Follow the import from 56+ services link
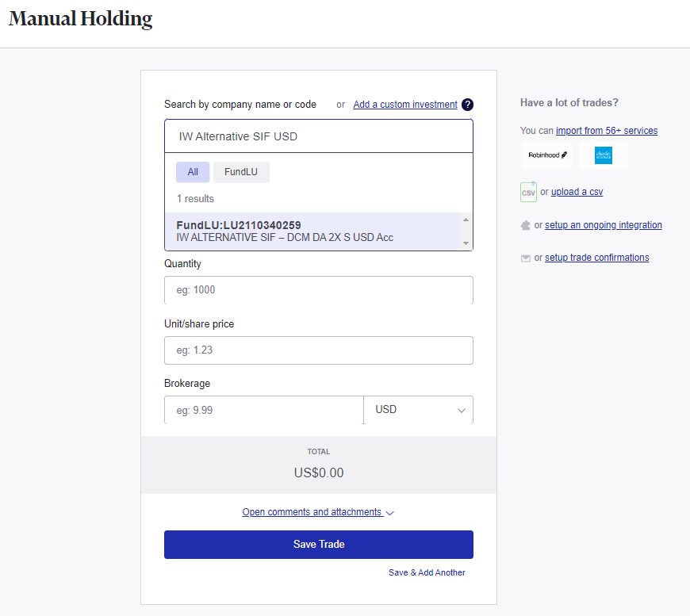This screenshot has width=690, height=616. (607, 131)
